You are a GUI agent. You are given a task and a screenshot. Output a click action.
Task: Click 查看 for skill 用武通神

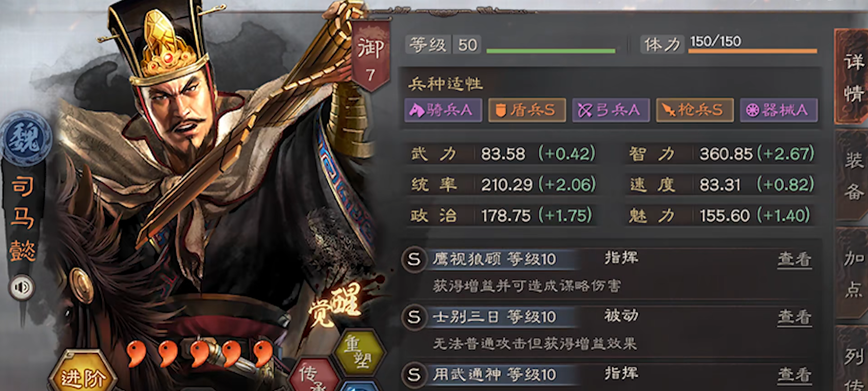pyautogui.click(x=794, y=374)
